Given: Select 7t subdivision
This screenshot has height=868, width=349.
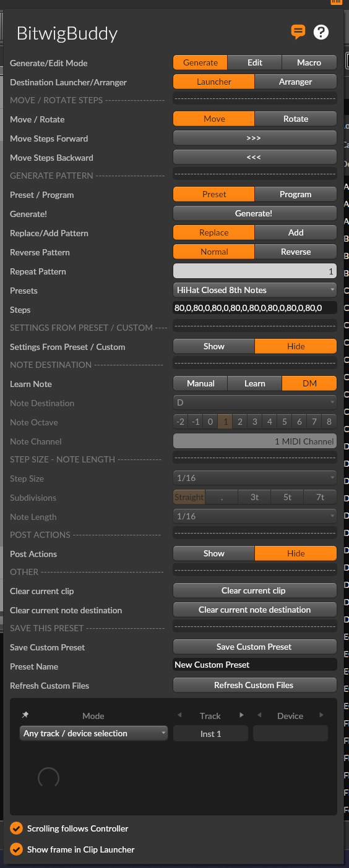Looking at the screenshot, I should click(320, 497).
